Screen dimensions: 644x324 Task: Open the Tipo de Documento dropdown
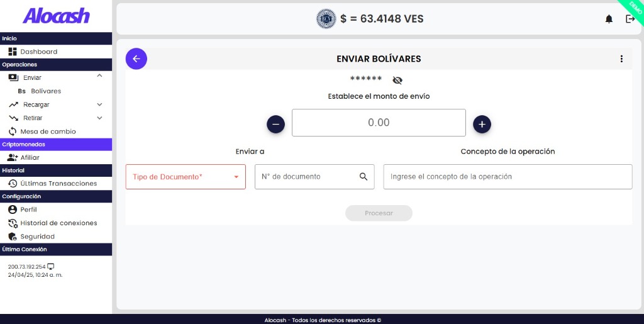point(186,177)
